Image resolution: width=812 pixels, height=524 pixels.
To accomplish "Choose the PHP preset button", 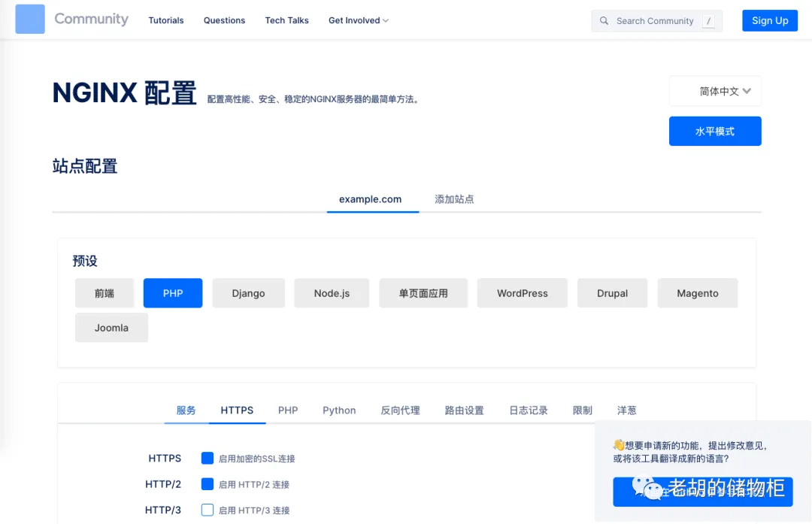I will coord(173,293).
